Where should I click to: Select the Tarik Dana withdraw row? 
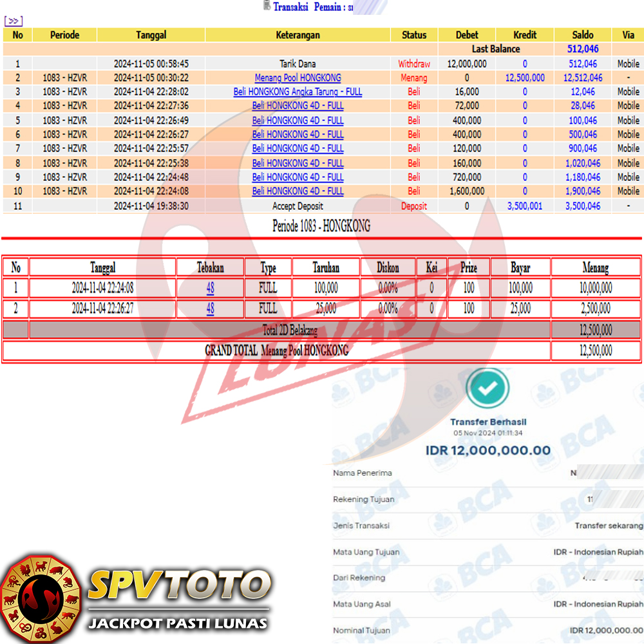point(298,64)
